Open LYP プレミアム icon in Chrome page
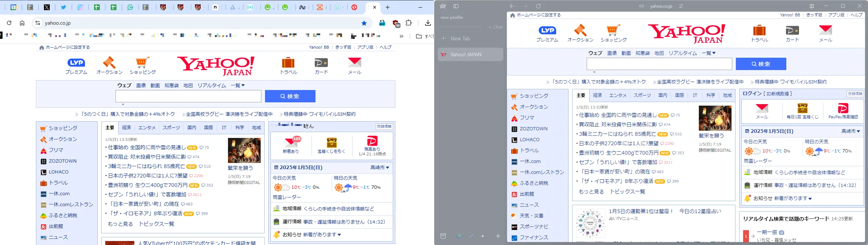Viewport: 868px width, 245px height. [x=76, y=66]
